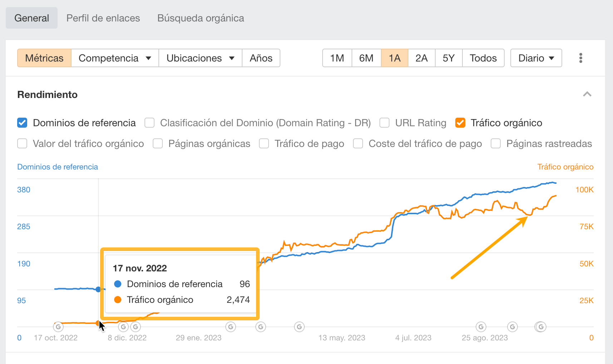Click the rightmost G marker on the timeline
613x364 pixels.
[540, 326]
